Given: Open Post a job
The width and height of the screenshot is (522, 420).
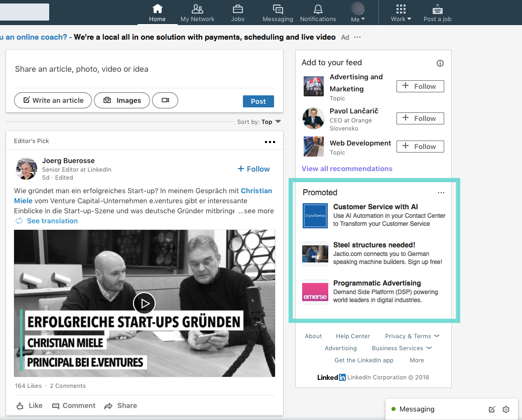Looking at the screenshot, I should 438,13.
